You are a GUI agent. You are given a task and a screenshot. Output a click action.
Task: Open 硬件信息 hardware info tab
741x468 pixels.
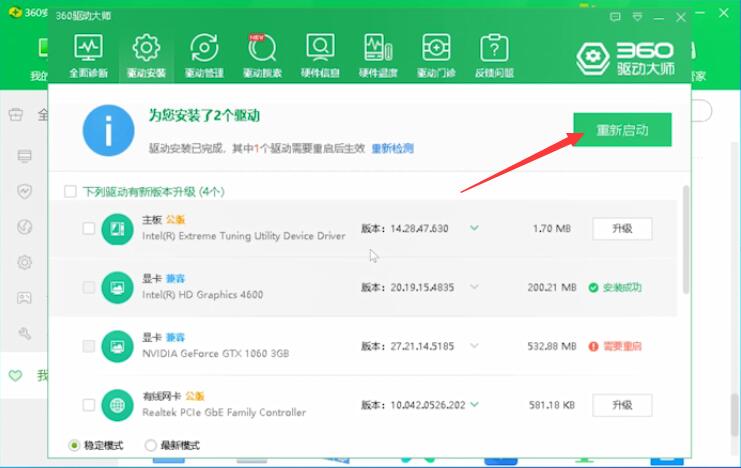click(320, 56)
